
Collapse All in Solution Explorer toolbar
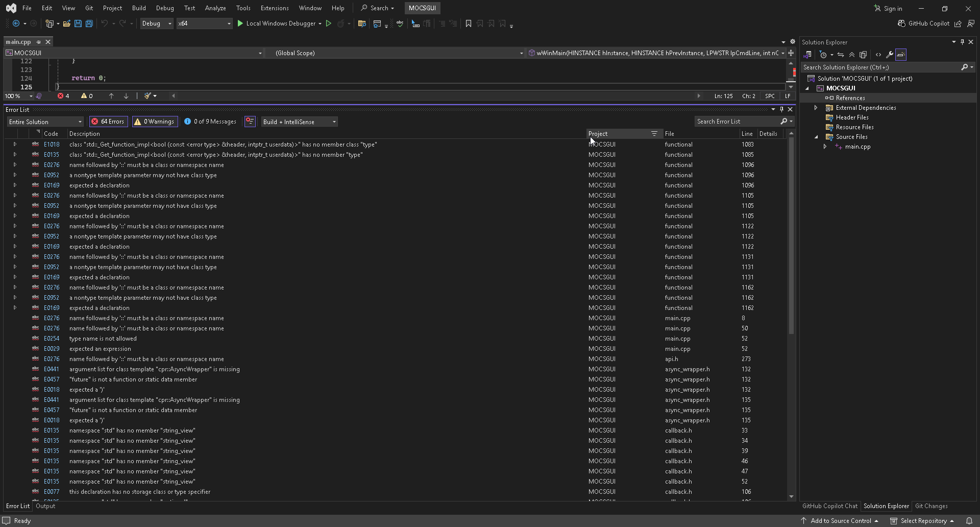(851, 55)
